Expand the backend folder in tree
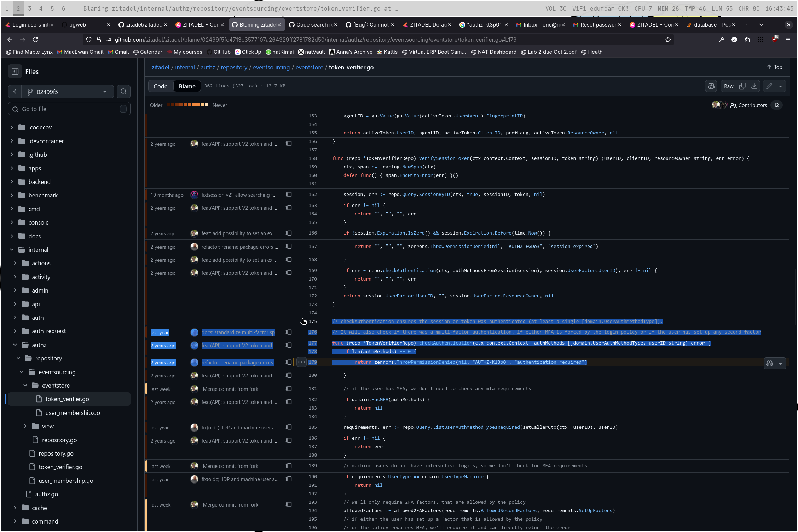This screenshot has height=532, width=798. tap(12, 181)
